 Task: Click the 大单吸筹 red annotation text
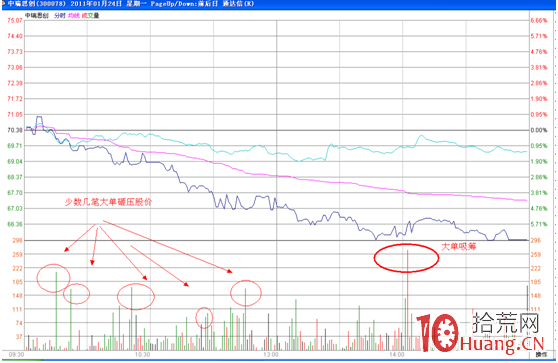pos(458,247)
